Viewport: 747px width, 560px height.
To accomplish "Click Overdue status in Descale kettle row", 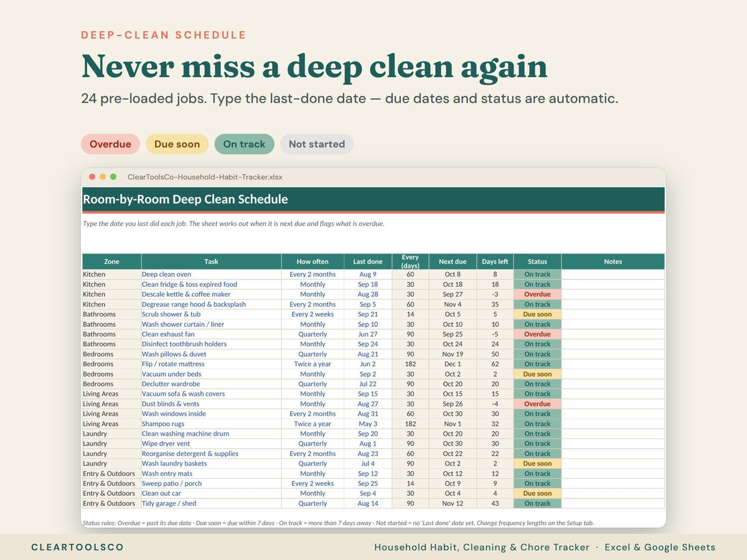I will click(537, 294).
